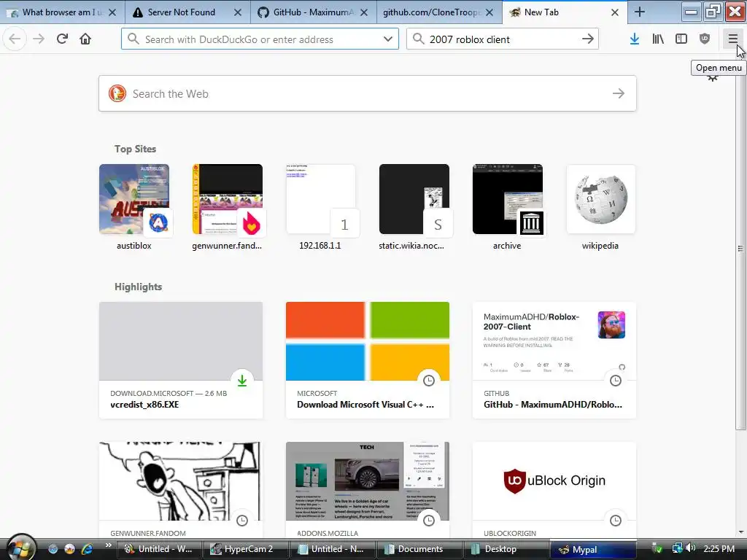747x560 pixels.
Task: Toggle the sidebar panel icon
Action: click(681, 39)
